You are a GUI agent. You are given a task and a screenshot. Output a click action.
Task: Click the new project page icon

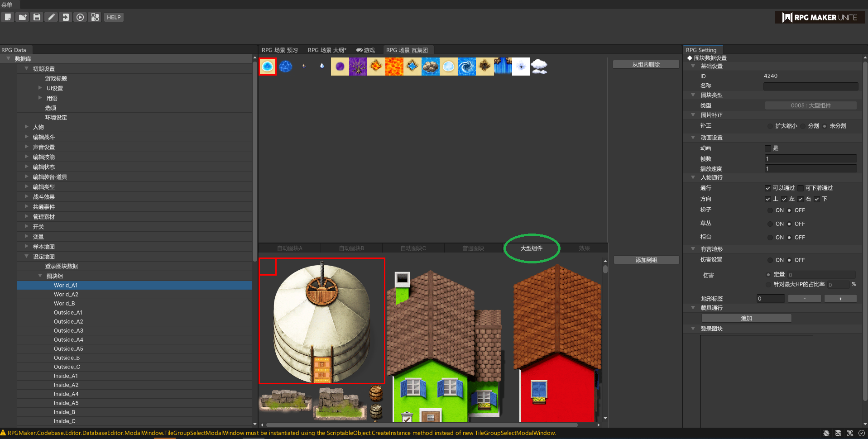[8, 17]
